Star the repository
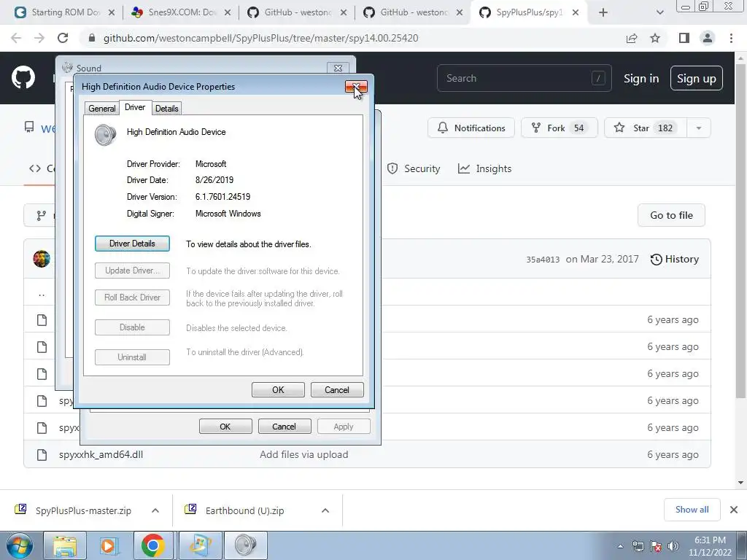The width and height of the screenshot is (747, 560). [646, 128]
